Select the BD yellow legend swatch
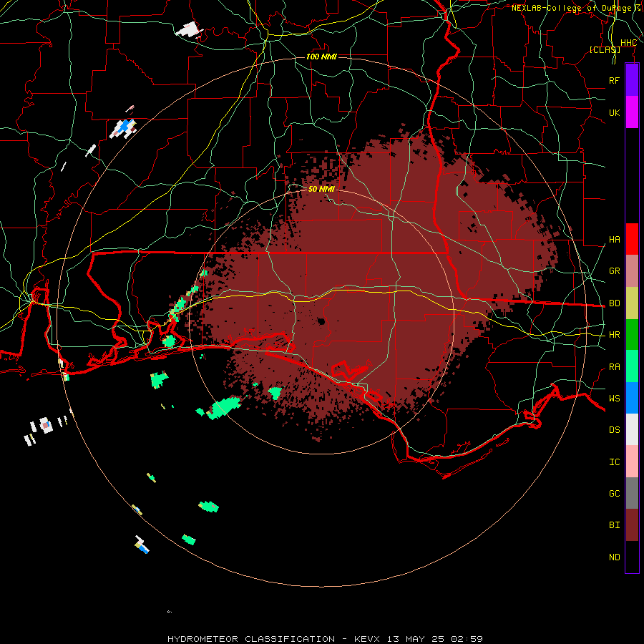 [632, 303]
